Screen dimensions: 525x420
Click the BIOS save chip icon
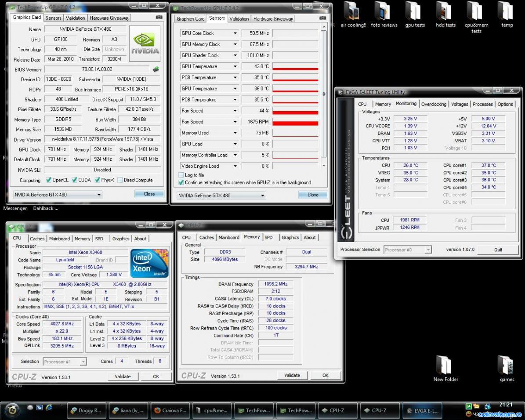[156, 69]
